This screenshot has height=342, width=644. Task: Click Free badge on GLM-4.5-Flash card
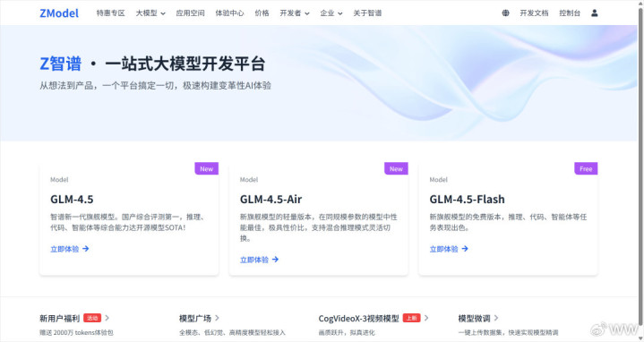(586, 168)
